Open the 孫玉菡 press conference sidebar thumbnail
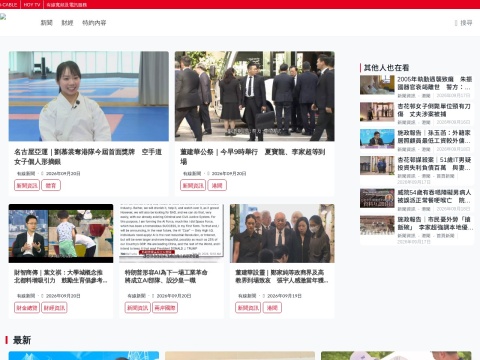Screen dimensions: 480x360 pyautogui.click(x=377, y=139)
